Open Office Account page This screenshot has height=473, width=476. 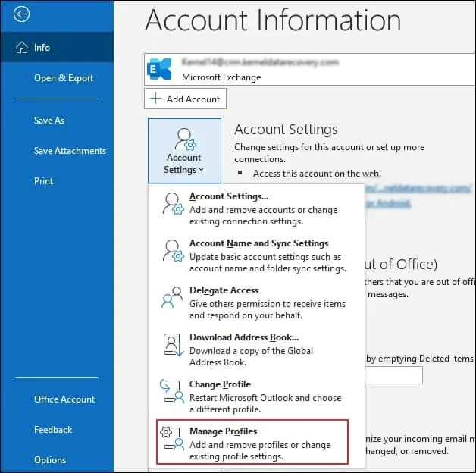pyautogui.click(x=57, y=399)
